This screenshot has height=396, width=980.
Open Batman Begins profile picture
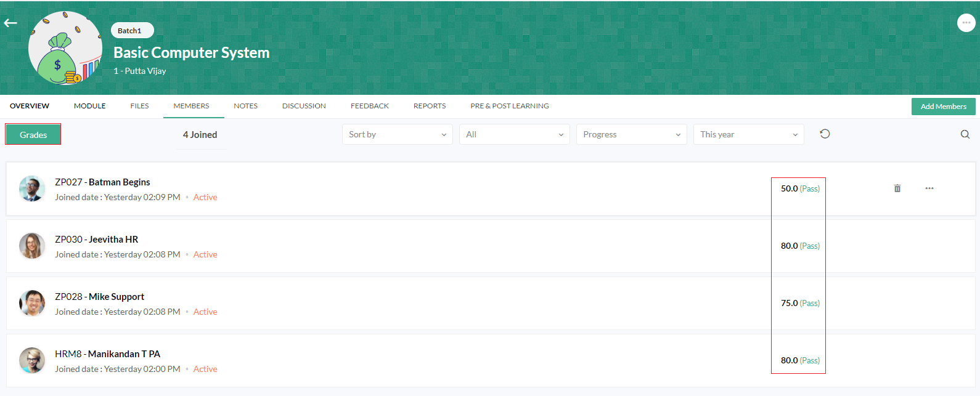point(32,189)
